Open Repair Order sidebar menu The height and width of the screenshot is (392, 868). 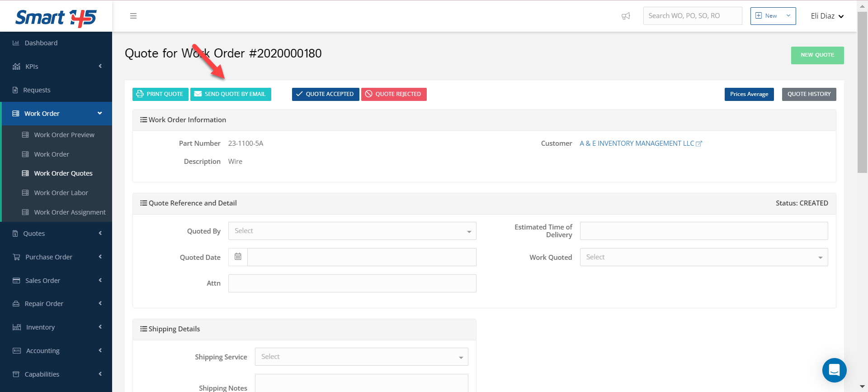pyautogui.click(x=56, y=304)
